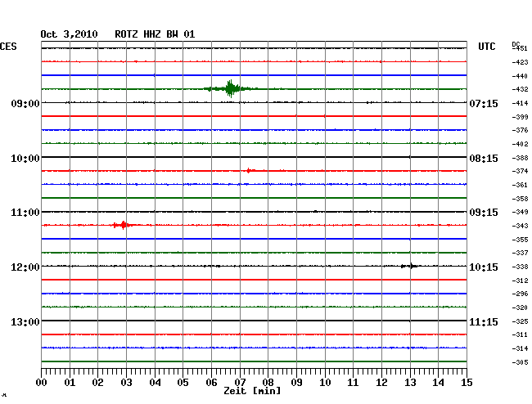Click the 07 minute axis tick label
Image resolution: width=532 pixels, height=404 pixels.
click(240, 383)
